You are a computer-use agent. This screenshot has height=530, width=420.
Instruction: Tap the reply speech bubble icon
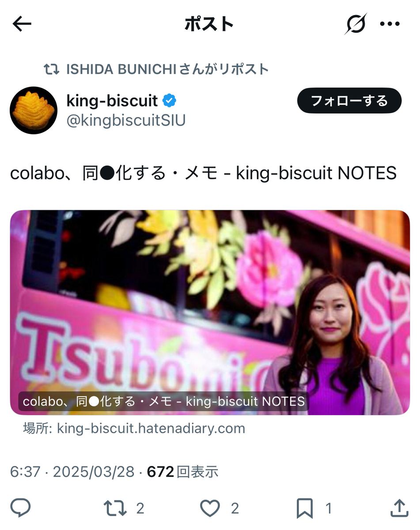point(20,508)
